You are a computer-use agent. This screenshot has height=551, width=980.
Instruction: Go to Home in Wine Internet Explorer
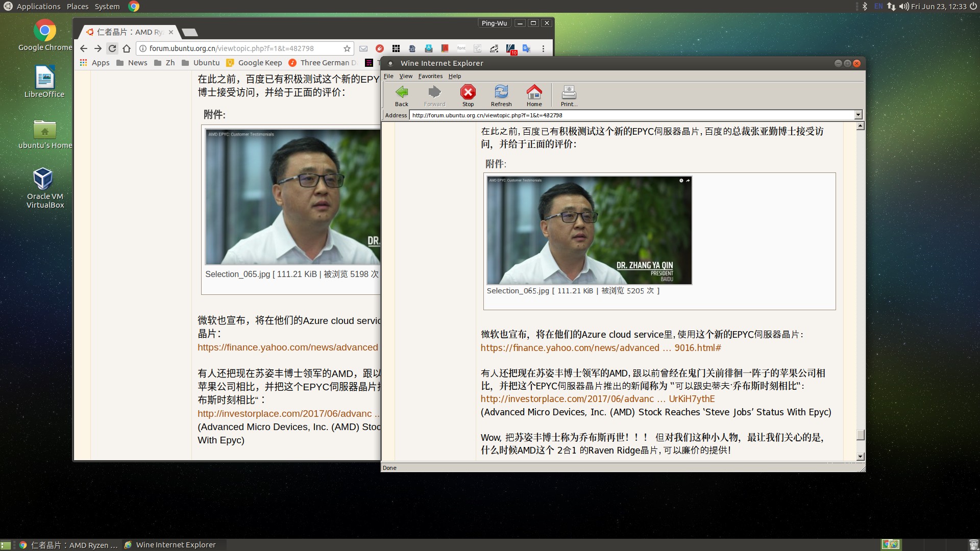tap(534, 95)
